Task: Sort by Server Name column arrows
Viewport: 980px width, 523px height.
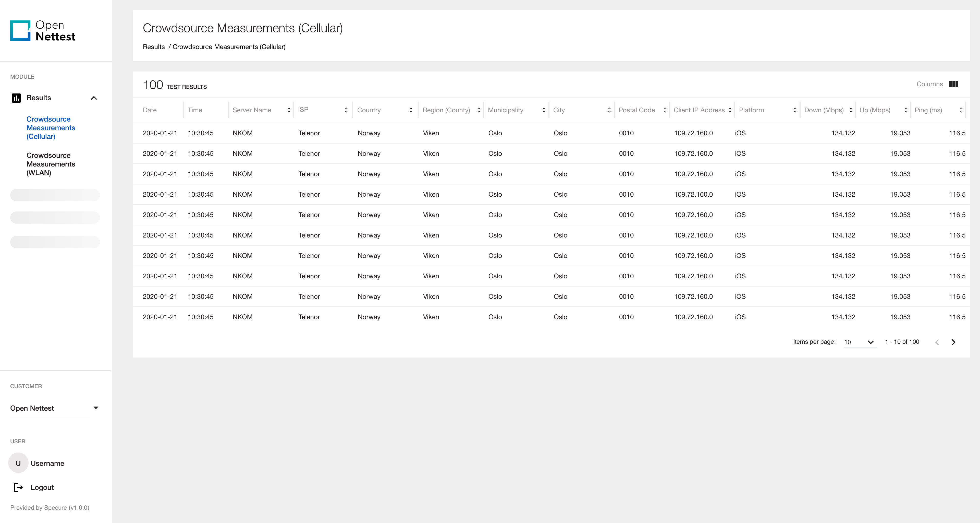Action: click(289, 110)
